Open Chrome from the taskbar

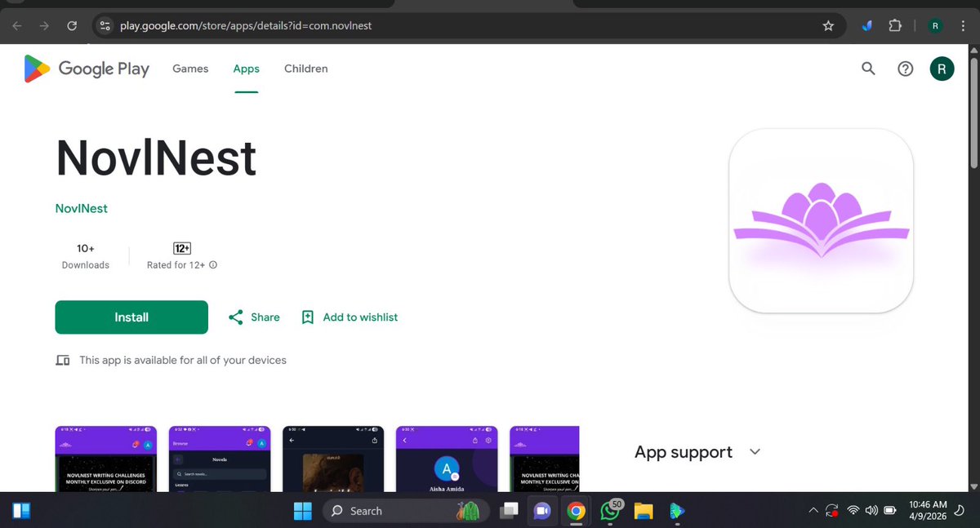click(577, 511)
